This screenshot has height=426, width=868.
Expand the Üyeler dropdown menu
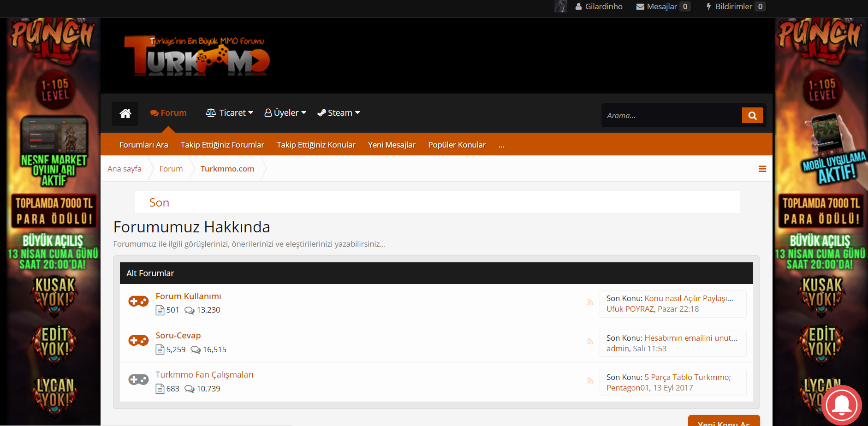tap(285, 113)
